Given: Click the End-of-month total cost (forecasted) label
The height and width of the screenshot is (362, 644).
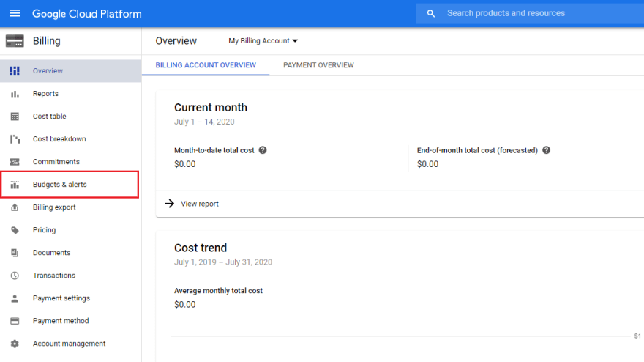Looking at the screenshot, I should [x=477, y=150].
